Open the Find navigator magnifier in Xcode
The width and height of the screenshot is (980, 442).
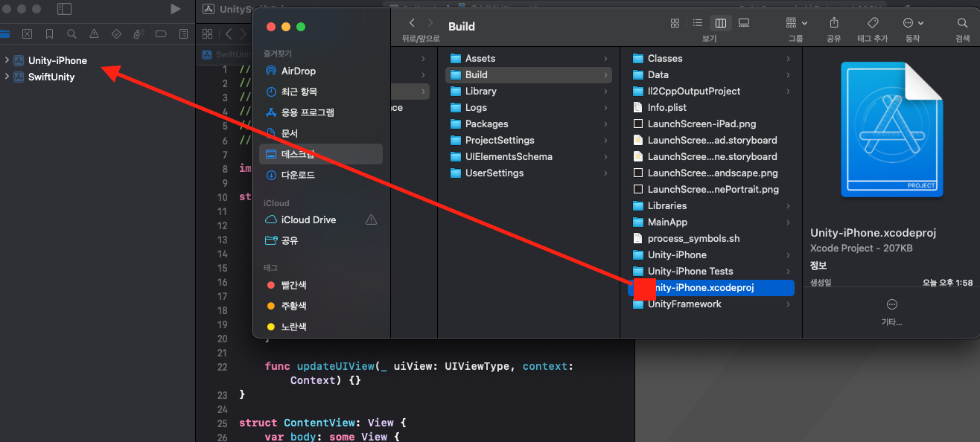(70, 33)
